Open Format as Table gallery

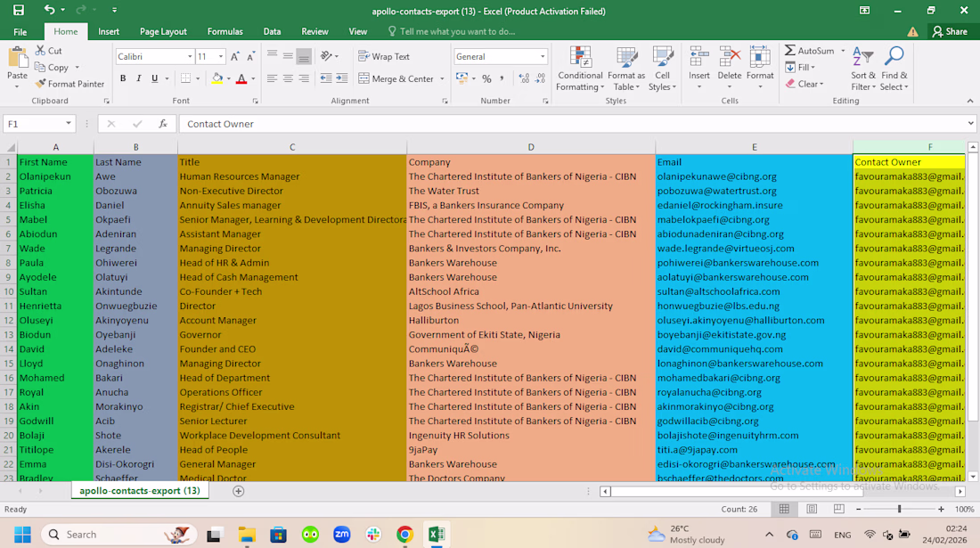pos(626,69)
